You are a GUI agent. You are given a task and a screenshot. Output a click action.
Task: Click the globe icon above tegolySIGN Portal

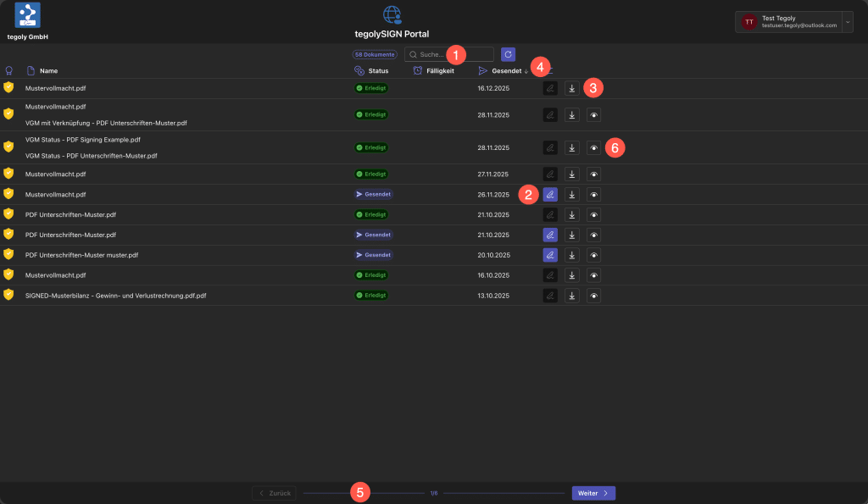[x=392, y=14]
